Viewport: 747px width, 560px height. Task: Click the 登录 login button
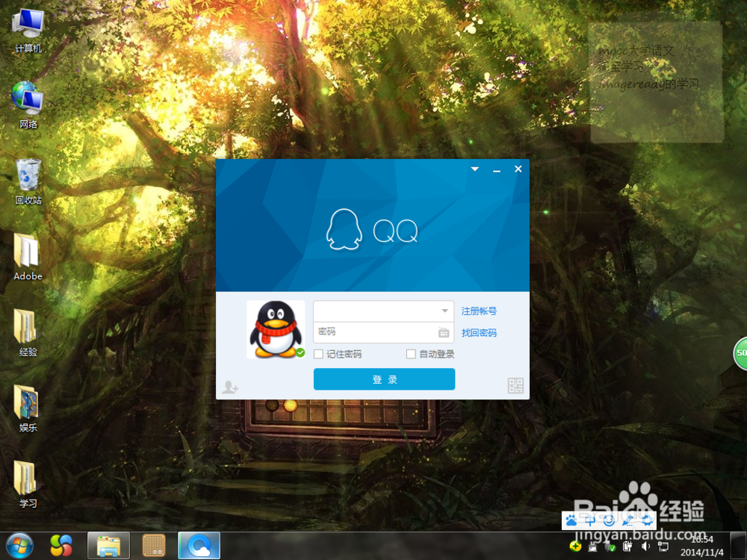tap(384, 379)
